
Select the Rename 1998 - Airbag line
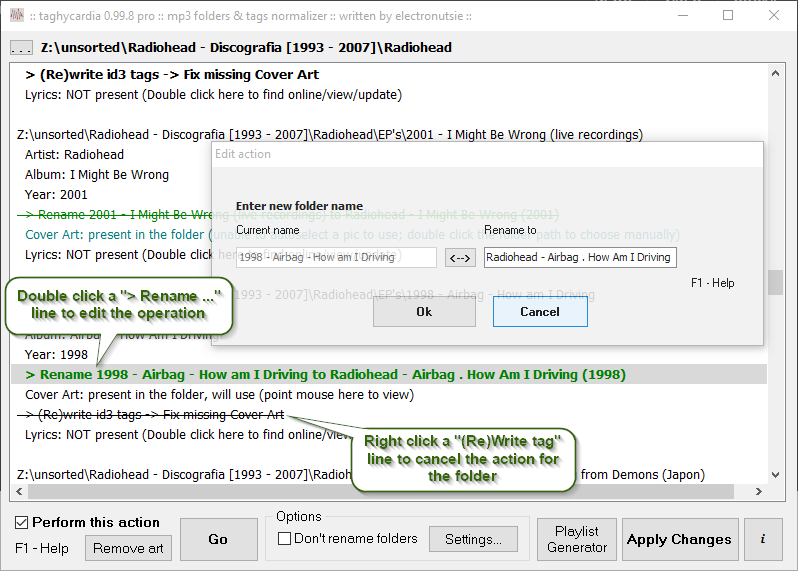pos(389,375)
